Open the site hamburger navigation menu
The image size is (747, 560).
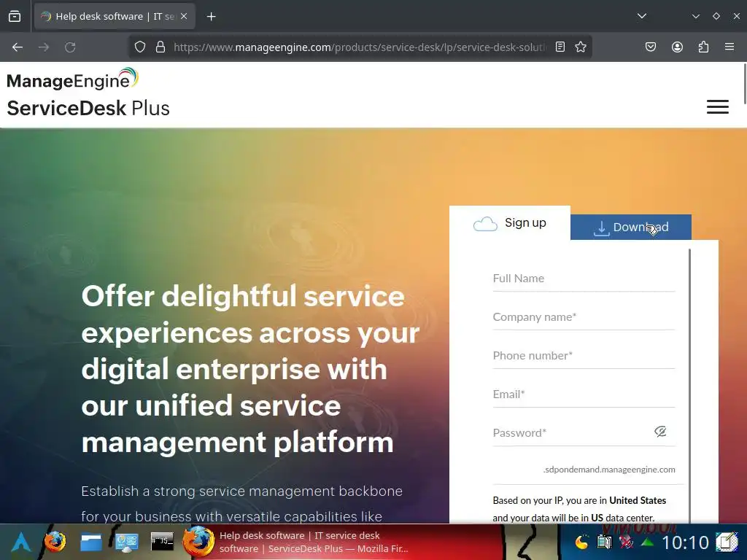[718, 106]
